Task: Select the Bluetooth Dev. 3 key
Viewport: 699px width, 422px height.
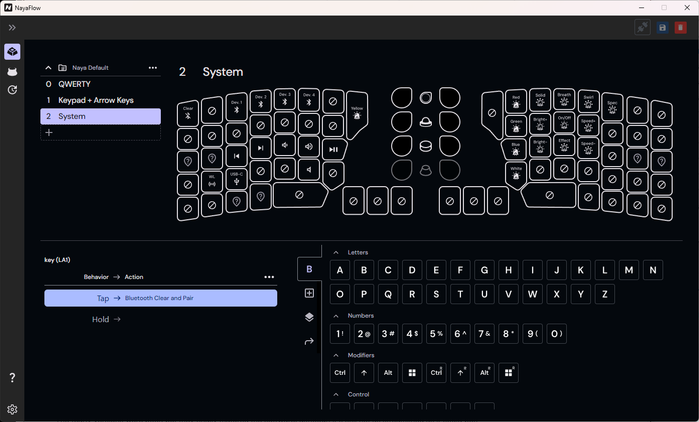Action: click(284, 99)
